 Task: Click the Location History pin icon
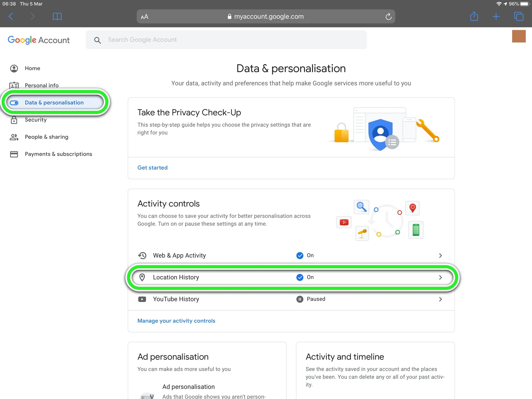click(x=142, y=277)
